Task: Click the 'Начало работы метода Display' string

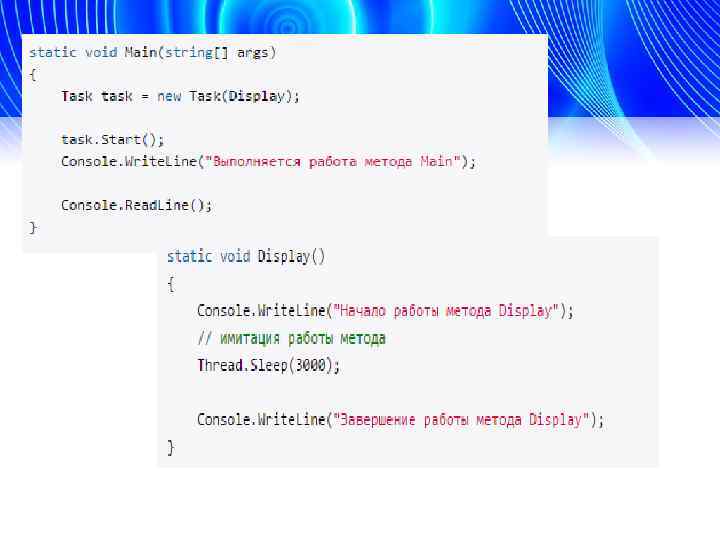Action: tap(446, 311)
